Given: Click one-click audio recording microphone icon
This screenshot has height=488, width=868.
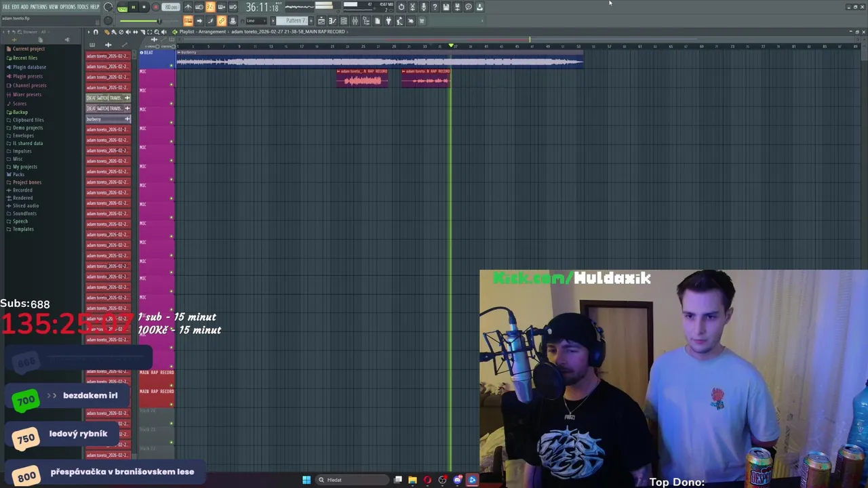Looking at the screenshot, I should click(x=424, y=7).
